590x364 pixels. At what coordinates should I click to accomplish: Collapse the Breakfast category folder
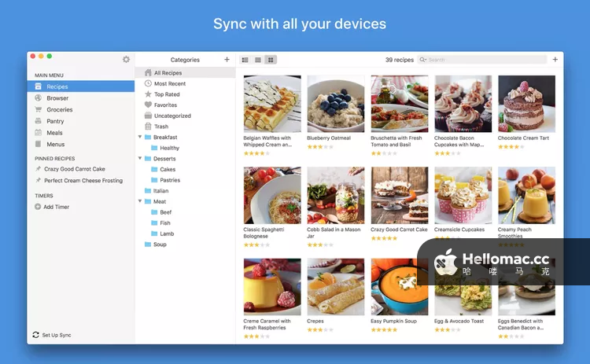click(x=140, y=137)
